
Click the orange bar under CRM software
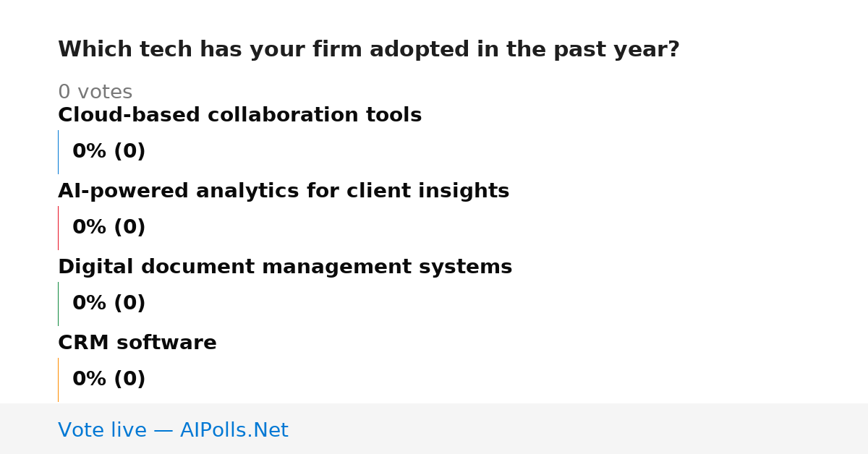58,380
